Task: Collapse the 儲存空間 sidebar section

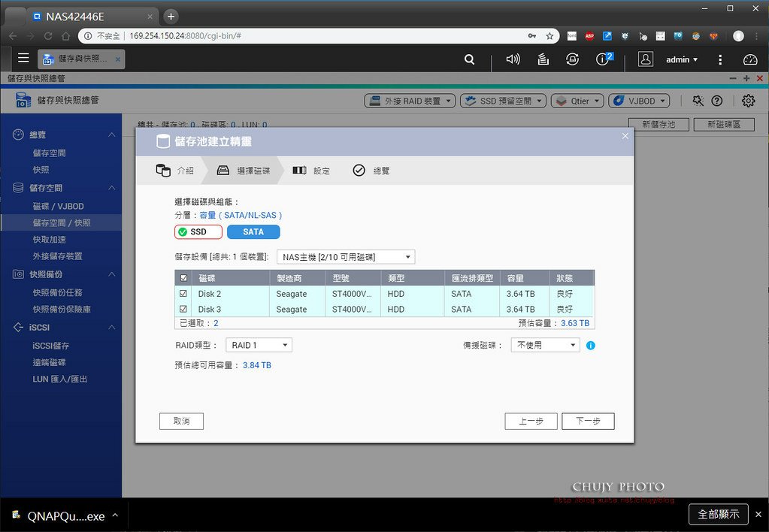Action: 112,187
